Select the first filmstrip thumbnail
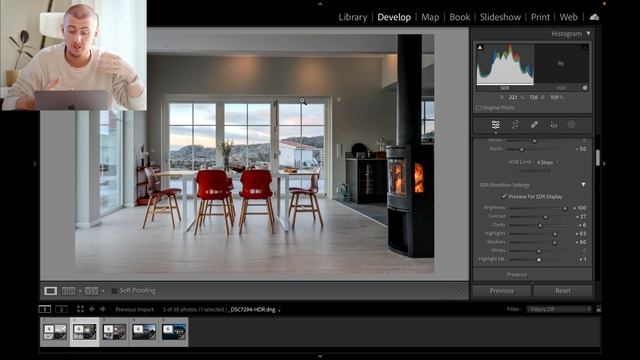Screen dimensions: 640x360 pos(55,332)
